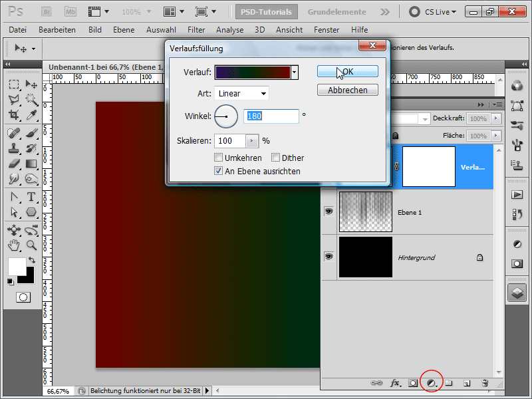This screenshot has height=399, width=532.
Task: Select the Hand tool
Action: click(x=13, y=245)
